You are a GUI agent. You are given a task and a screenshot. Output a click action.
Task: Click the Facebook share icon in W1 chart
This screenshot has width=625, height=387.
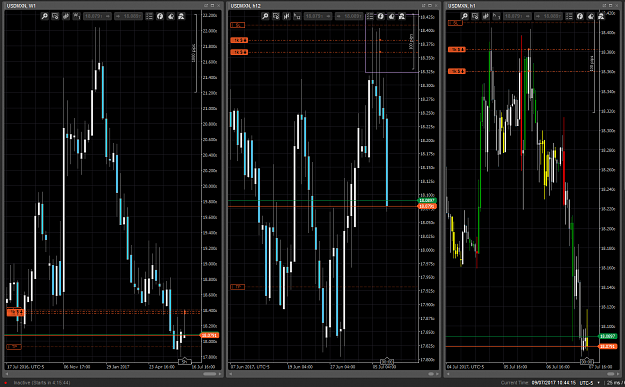(x=160, y=16)
